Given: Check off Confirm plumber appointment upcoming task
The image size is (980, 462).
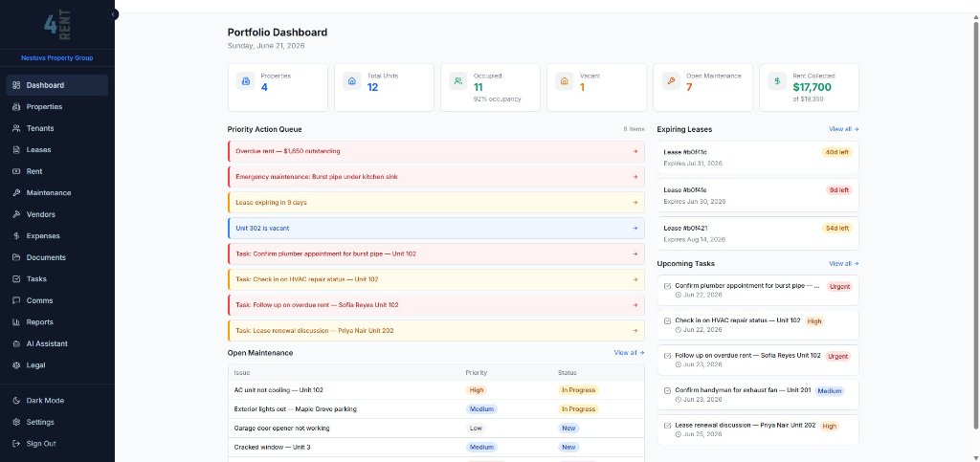Looking at the screenshot, I should coord(667,286).
